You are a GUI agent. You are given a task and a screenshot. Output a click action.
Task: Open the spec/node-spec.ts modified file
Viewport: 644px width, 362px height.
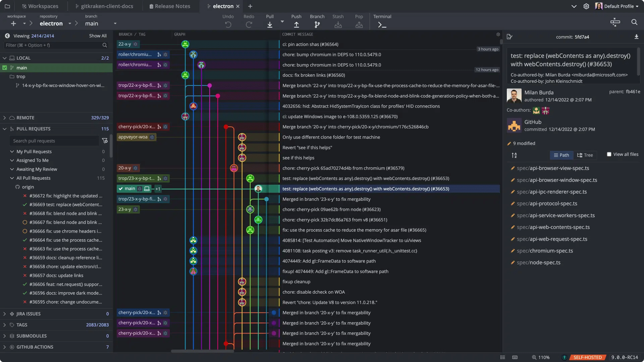pos(538,262)
